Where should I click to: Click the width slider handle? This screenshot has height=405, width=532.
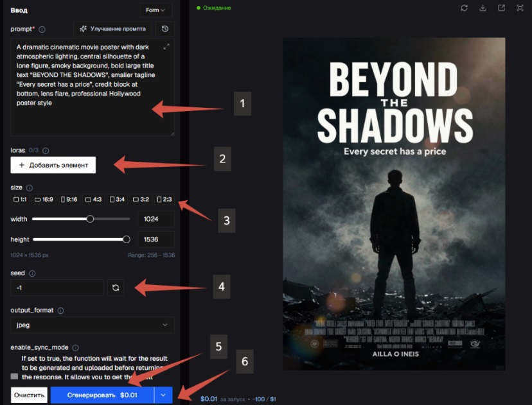click(x=90, y=219)
